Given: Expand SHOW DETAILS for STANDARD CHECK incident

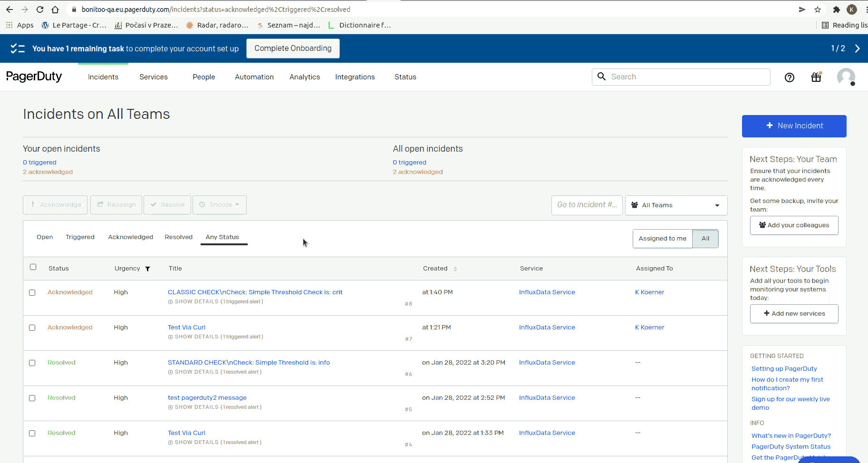Looking at the screenshot, I should pyautogui.click(x=215, y=372).
